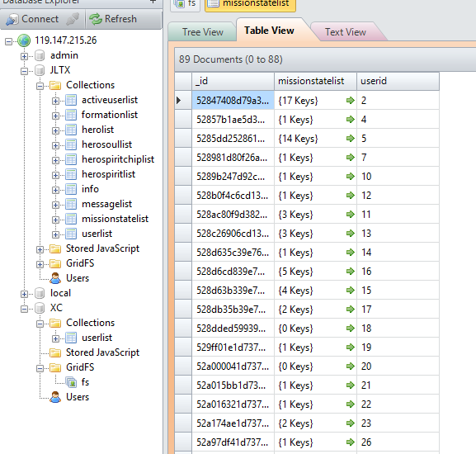This screenshot has height=454, width=476.
Task: Select row selector for userid 4 row
Action: pyautogui.click(x=183, y=120)
